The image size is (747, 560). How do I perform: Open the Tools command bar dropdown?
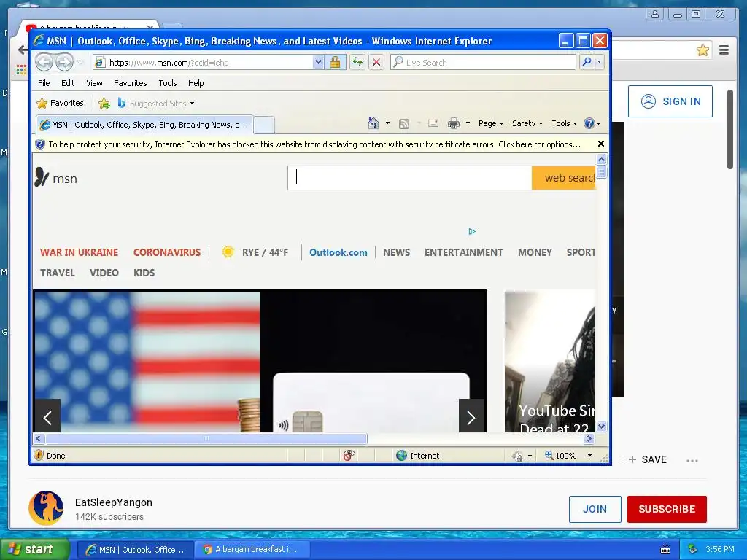coord(564,123)
